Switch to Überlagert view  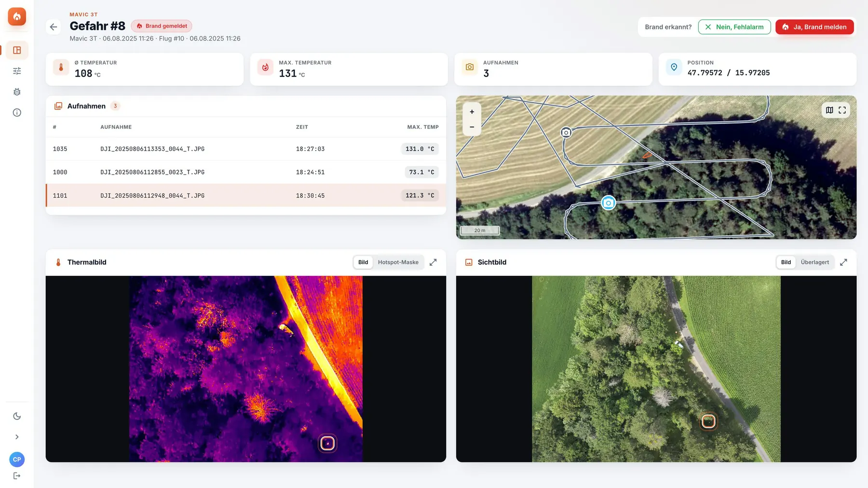(x=815, y=262)
